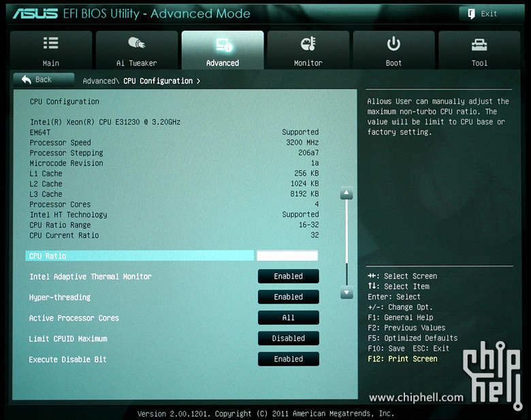Go to the Monitor tab
This screenshot has height=420, width=531.
[308, 50]
